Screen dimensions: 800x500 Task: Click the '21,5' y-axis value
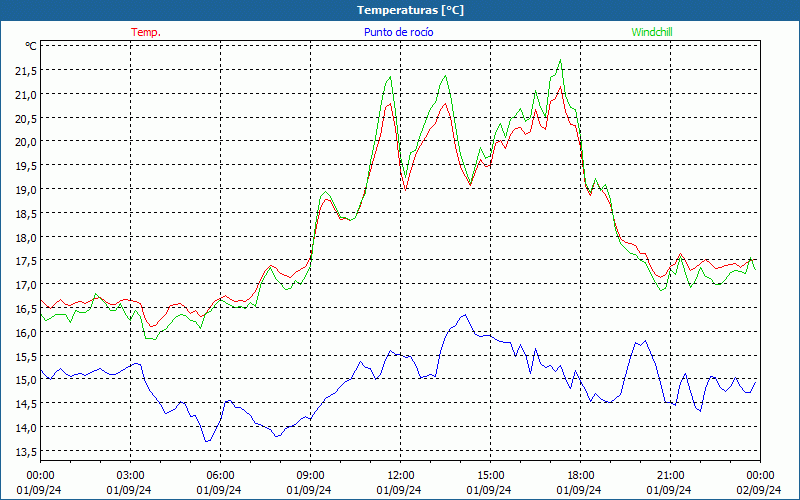tap(26, 71)
